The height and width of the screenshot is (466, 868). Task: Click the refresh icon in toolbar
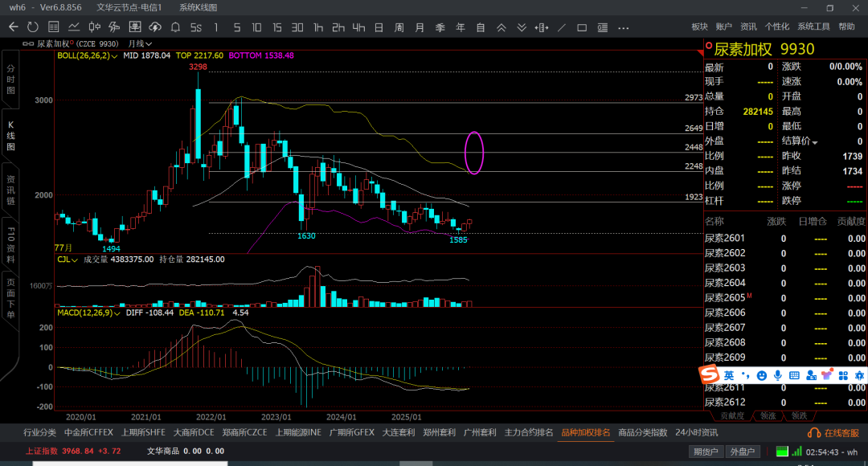pos(33,27)
